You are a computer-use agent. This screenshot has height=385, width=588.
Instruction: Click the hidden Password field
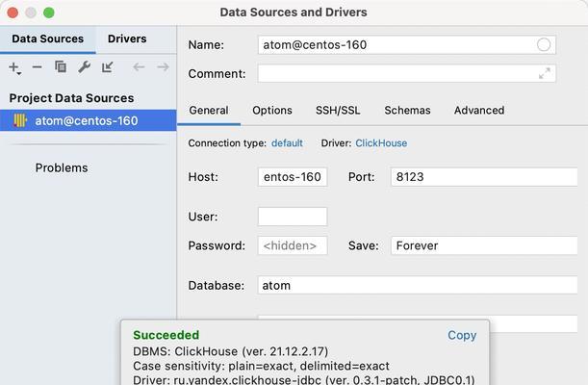pyautogui.click(x=293, y=246)
